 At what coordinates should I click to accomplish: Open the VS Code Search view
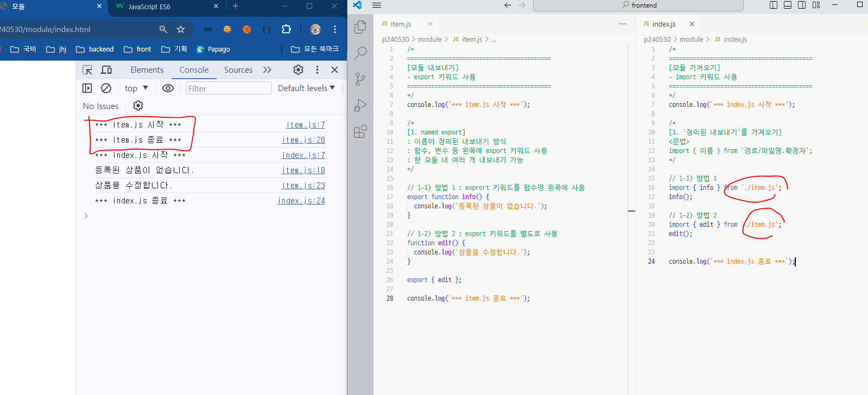[x=360, y=53]
